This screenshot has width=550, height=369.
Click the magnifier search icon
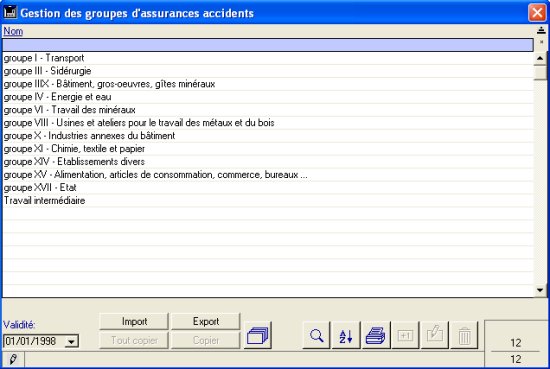tap(316, 335)
